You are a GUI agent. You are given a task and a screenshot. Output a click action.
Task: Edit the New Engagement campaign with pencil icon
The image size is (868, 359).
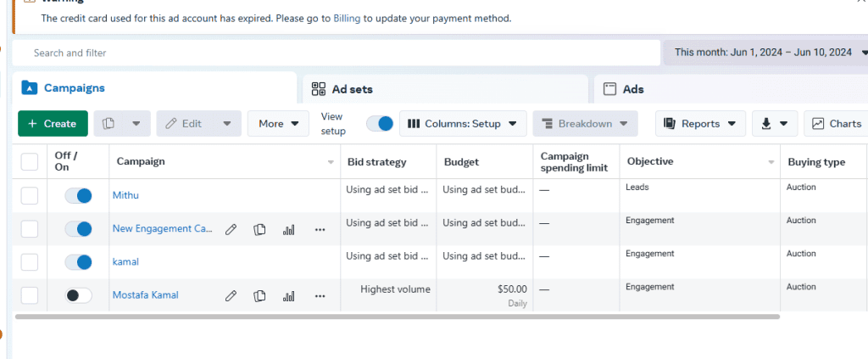tap(231, 229)
